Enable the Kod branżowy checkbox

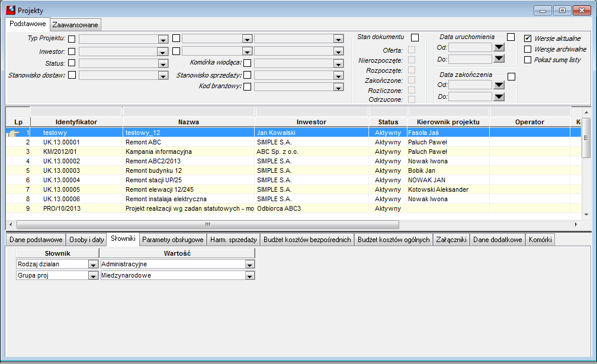[247, 87]
